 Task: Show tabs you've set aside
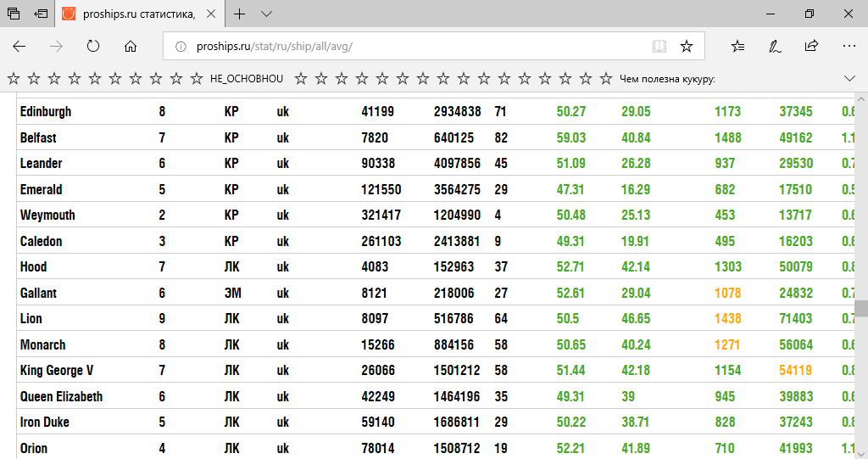point(14,14)
